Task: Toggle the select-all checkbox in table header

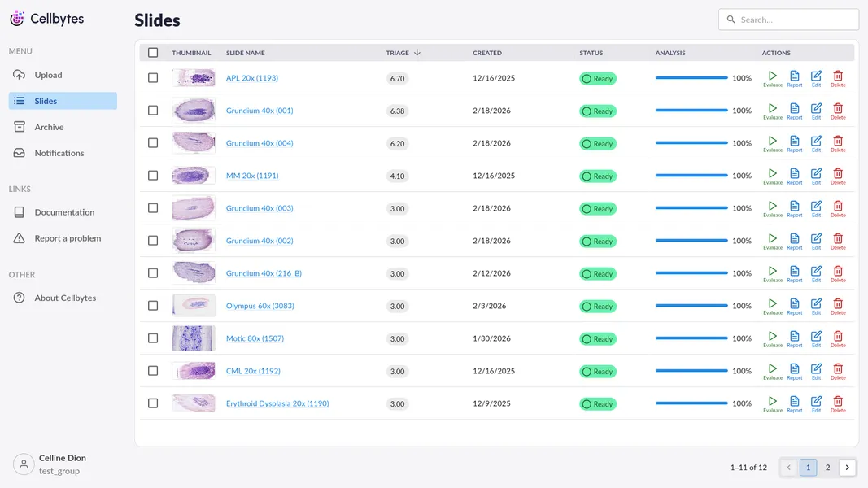Action: (x=153, y=53)
